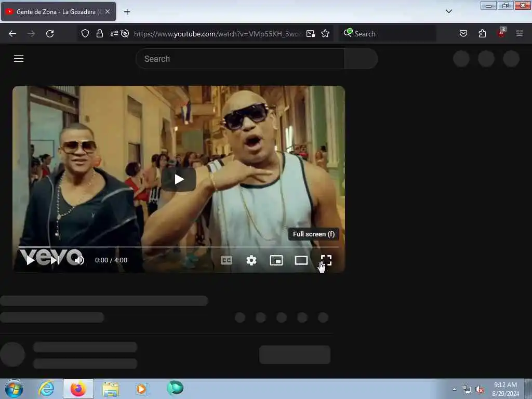Click Firefox icon in the taskbar
Image resolution: width=532 pixels, height=399 pixels.
pyautogui.click(x=78, y=389)
